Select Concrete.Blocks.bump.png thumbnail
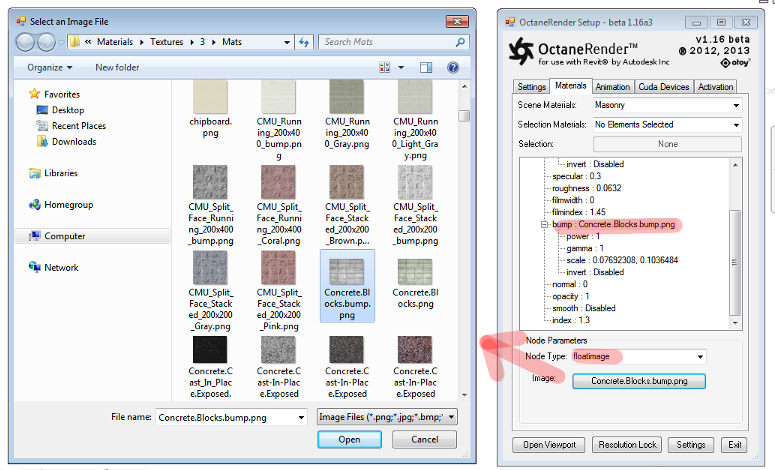This screenshot has width=775, height=470. click(x=347, y=272)
